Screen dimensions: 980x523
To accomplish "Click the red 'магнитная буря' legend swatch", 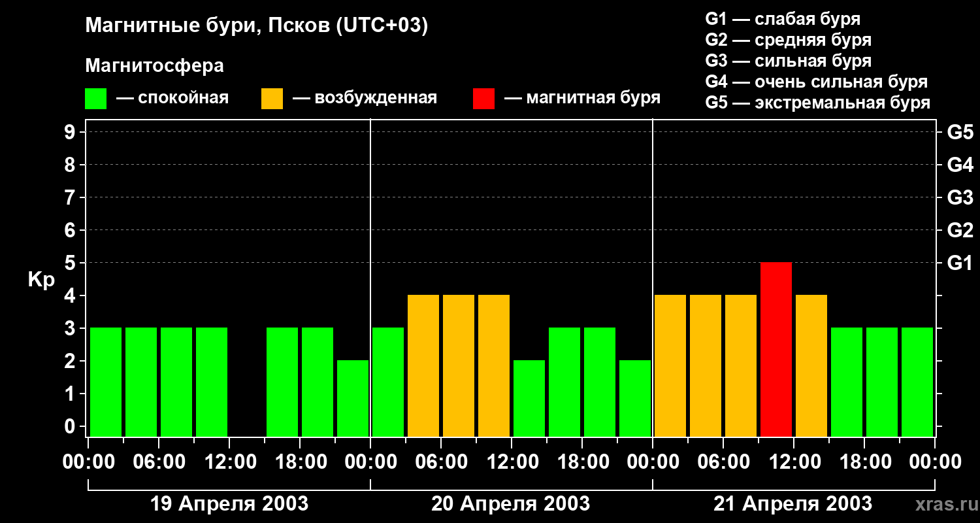I will [483, 98].
